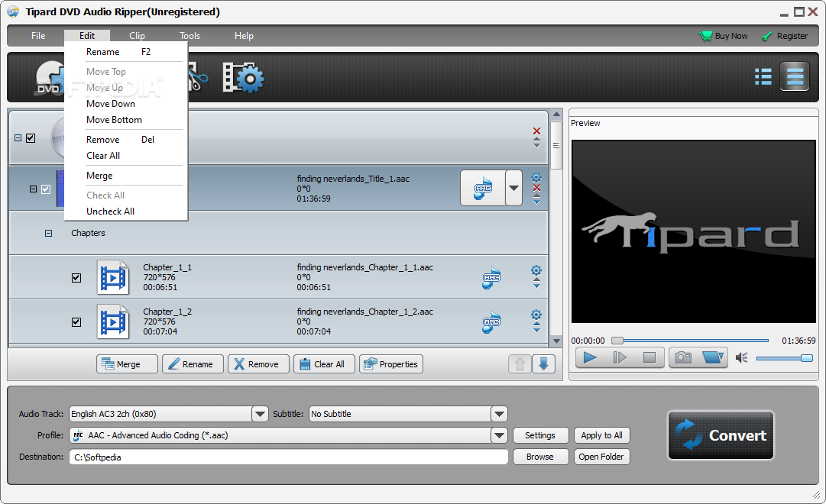
Task: Open the Audio Track dropdown
Action: pos(260,414)
